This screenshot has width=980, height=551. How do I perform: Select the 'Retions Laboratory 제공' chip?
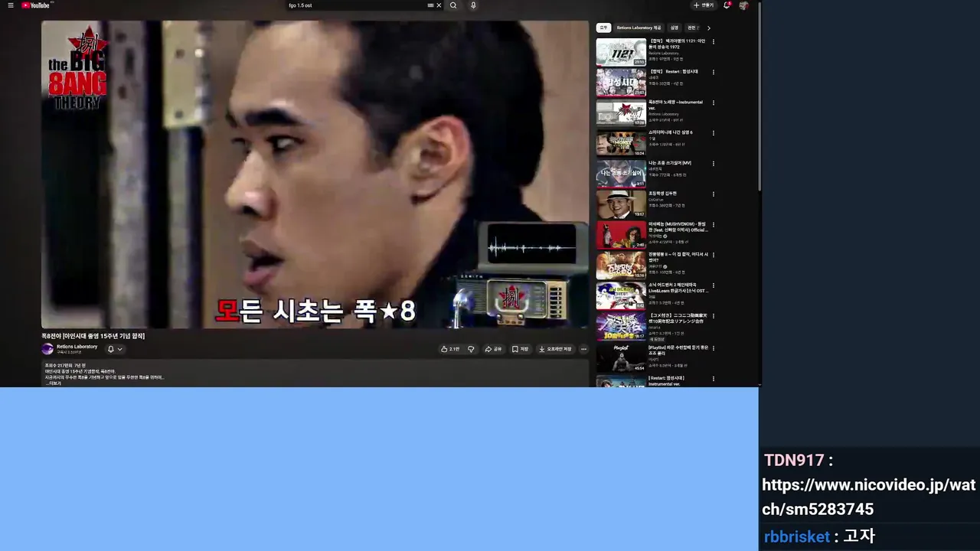[639, 28]
